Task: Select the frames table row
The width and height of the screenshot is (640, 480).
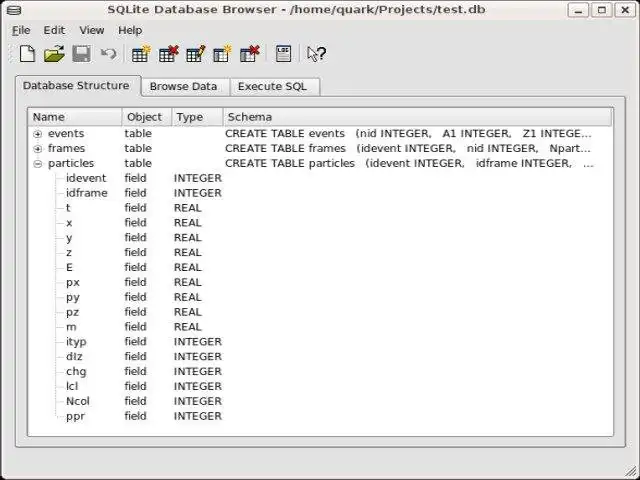Action: [320, 149]
